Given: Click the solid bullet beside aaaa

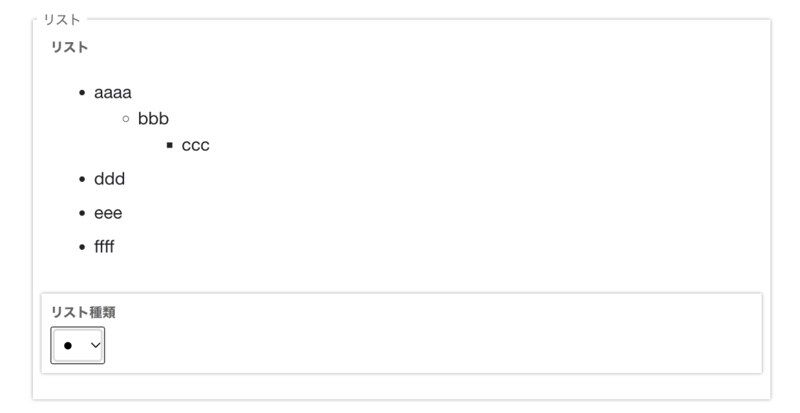Looking at the screenshot, I should tap(82, 95).
